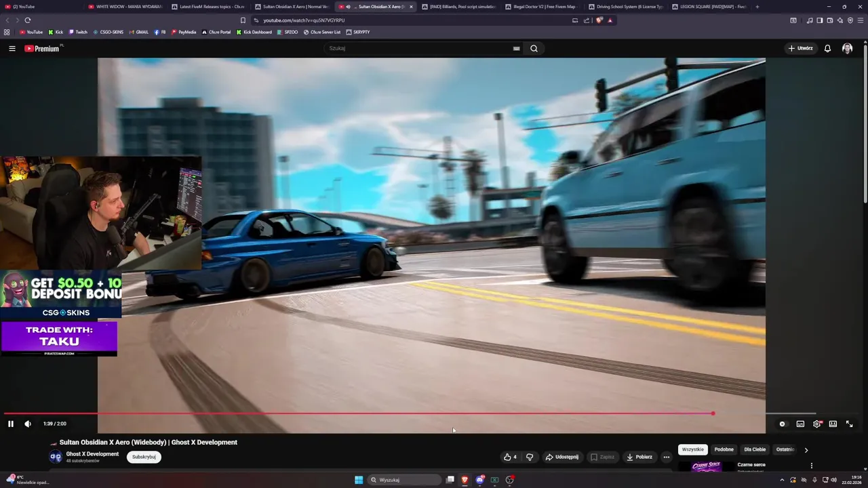
Task: Select the Podobne filter chip
Action: [724, 449]
